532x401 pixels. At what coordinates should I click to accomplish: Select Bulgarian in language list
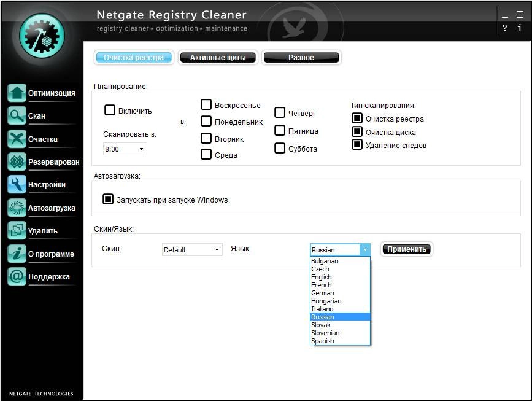click(x=340, y=261)
